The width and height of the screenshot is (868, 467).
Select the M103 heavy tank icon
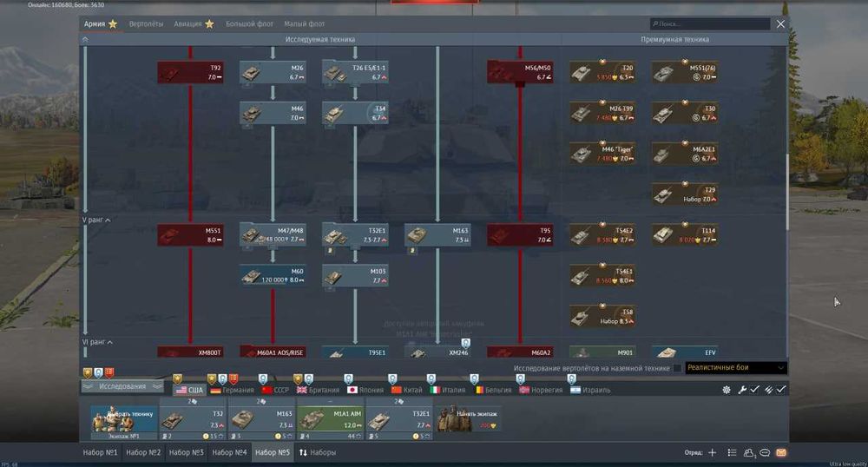355,275
